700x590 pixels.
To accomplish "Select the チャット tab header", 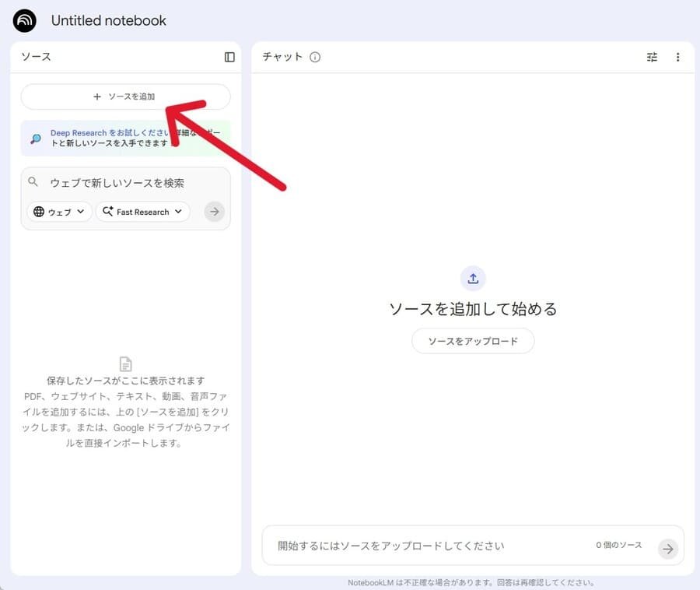I will pos(282,56).
